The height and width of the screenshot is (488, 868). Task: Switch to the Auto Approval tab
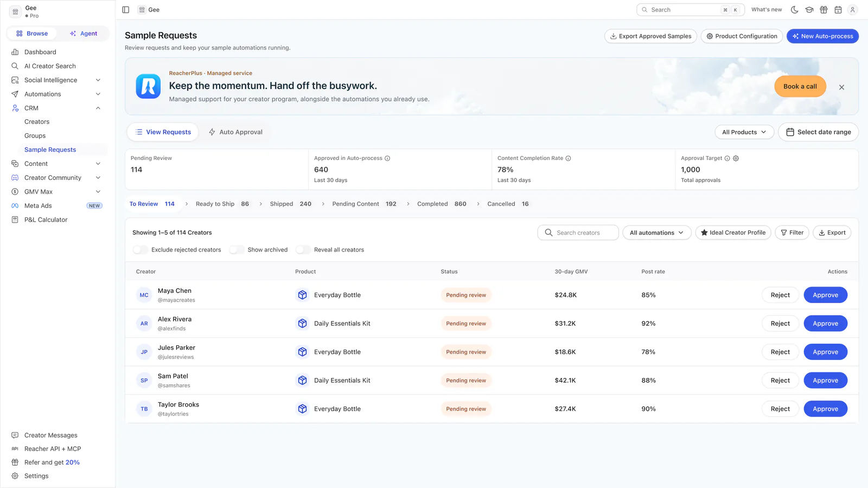(x=235, y=132)
